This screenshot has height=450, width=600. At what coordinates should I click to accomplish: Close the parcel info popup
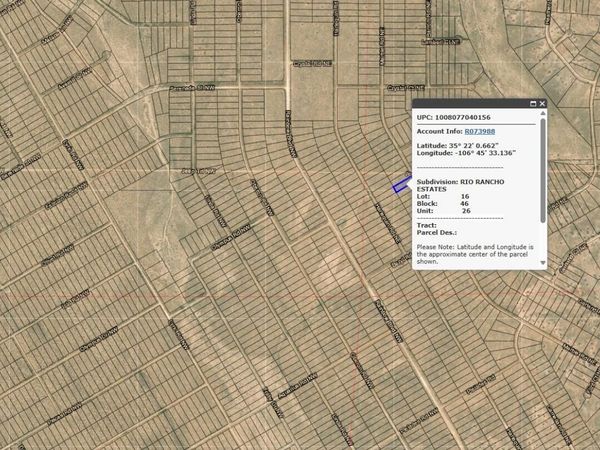(542, 103)
